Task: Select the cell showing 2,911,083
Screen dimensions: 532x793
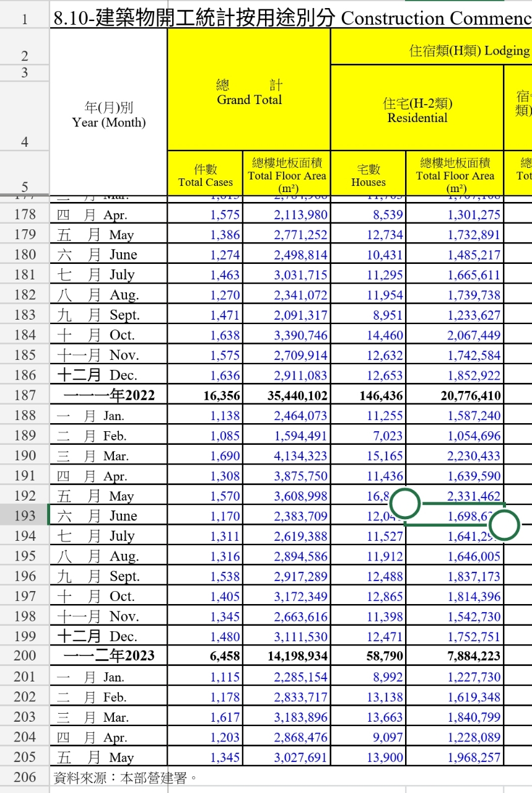Action: coord(287,375)
